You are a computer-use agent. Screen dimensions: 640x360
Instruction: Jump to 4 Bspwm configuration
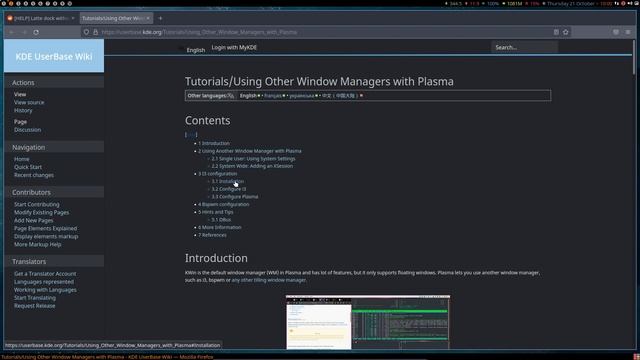coord(224,204)
